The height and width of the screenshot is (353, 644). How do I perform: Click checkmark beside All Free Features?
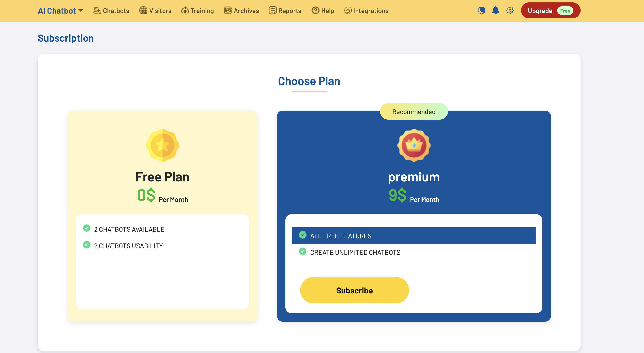pos(303,235)
